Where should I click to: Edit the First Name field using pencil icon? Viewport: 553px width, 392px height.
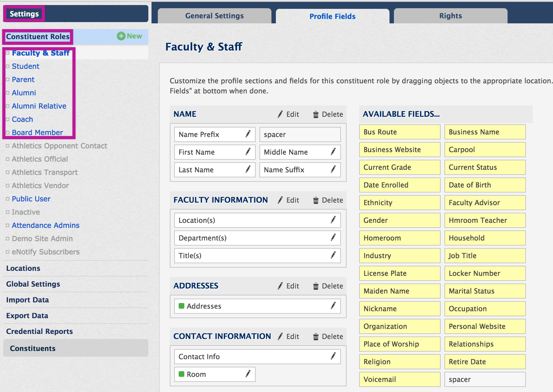248,152
